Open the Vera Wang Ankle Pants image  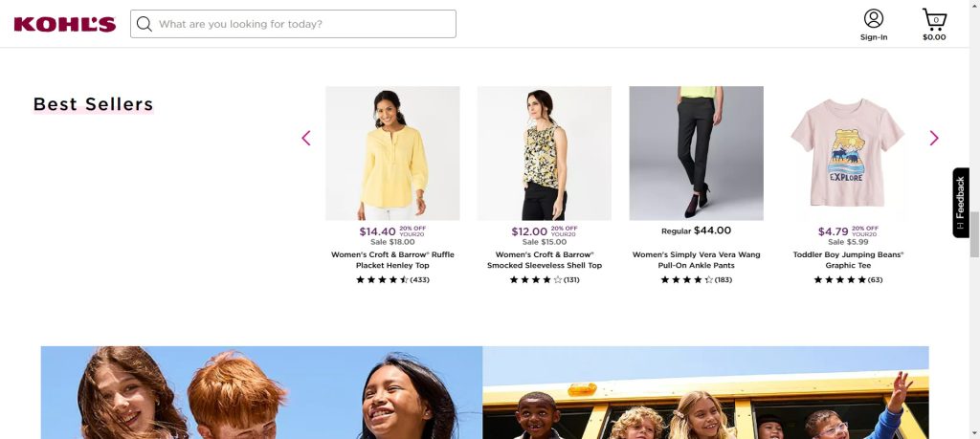pyautogui.click(x=696, y=153)
